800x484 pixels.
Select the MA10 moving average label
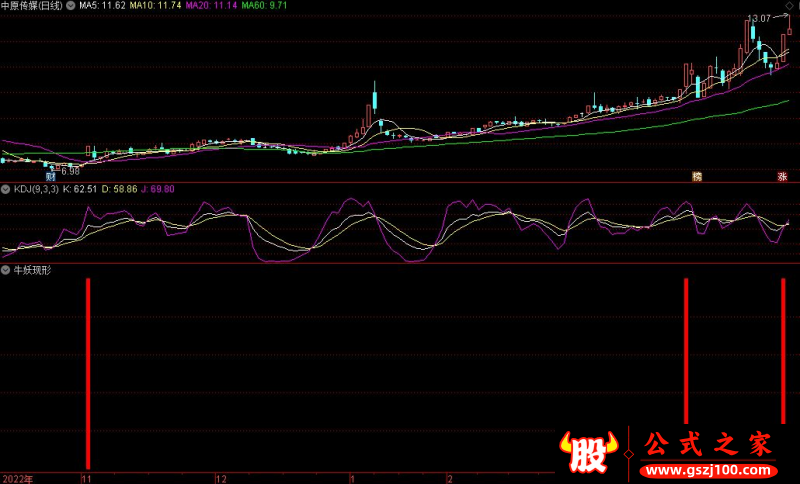(156, 6)
